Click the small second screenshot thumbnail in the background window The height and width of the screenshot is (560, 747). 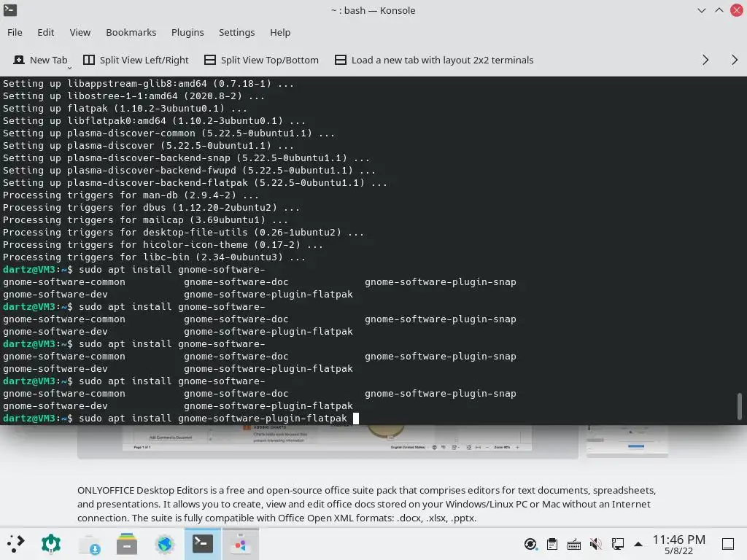click(627, 441)
